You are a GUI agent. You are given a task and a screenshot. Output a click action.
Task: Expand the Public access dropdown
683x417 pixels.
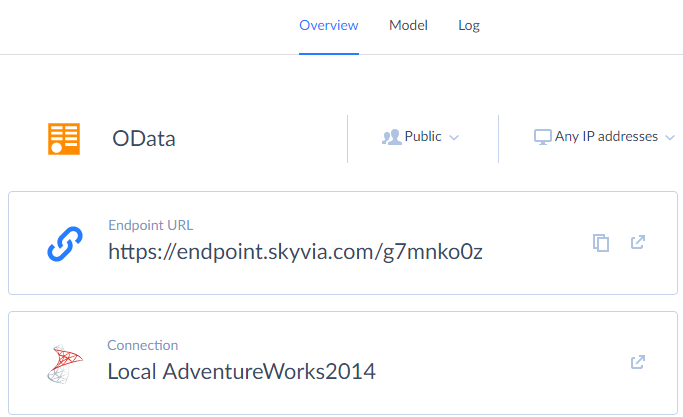pos(420,137)
